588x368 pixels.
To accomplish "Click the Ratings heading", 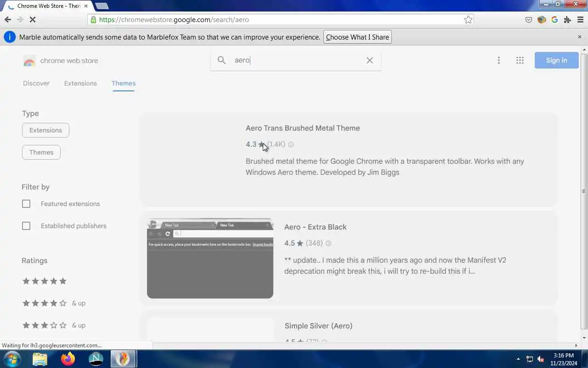I will (34, 260).
